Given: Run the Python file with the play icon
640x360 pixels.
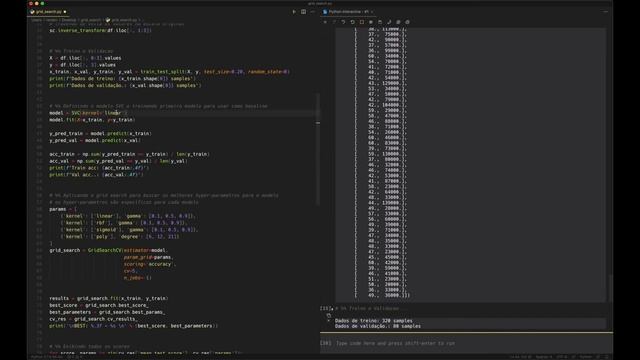Looking at the screenshot, I should (294, 12).
